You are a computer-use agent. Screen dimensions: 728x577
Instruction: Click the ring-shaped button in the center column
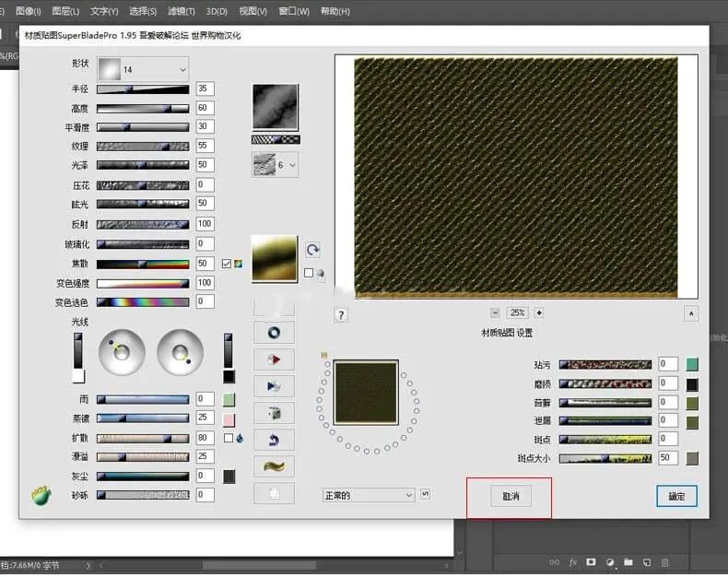point(274,333)
